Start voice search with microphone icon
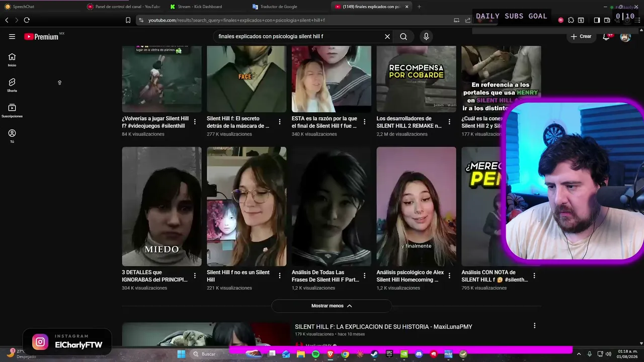This screenshot has height=362, width=644. click(x=426, y=37)
